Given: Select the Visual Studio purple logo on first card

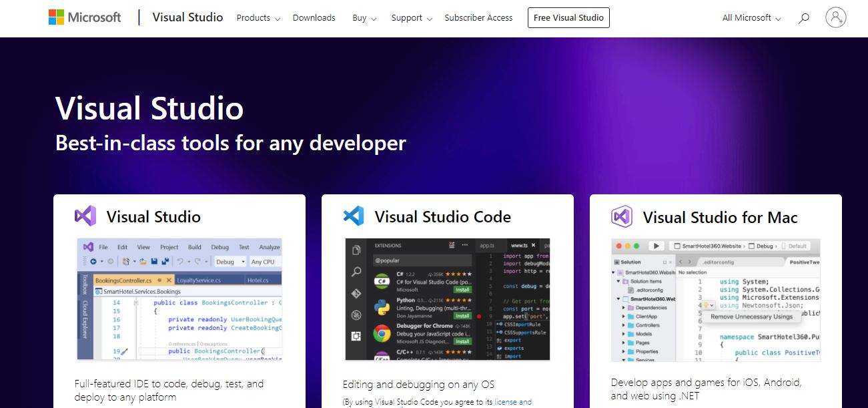Looking at the screenshot, I should 85,216.
